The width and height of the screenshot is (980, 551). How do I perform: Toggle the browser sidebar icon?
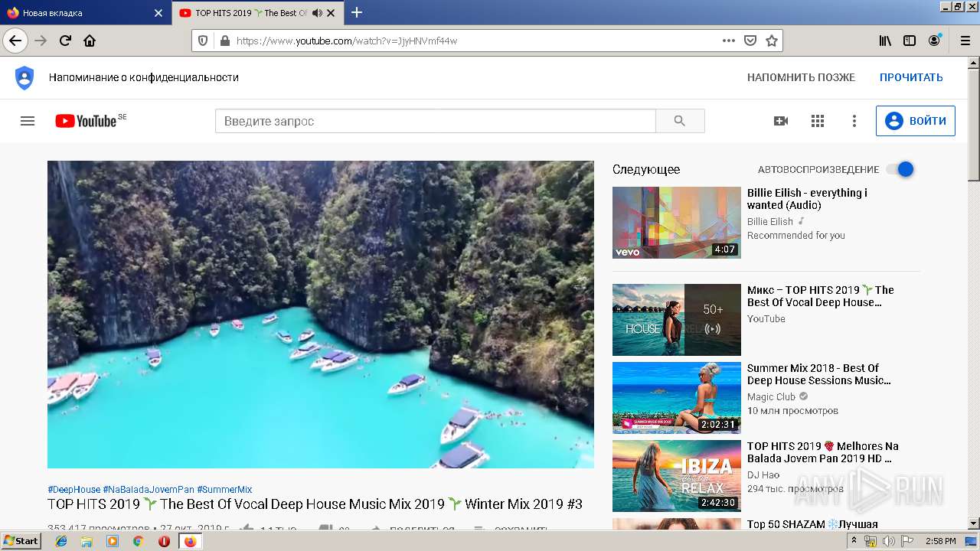(910, 41)
